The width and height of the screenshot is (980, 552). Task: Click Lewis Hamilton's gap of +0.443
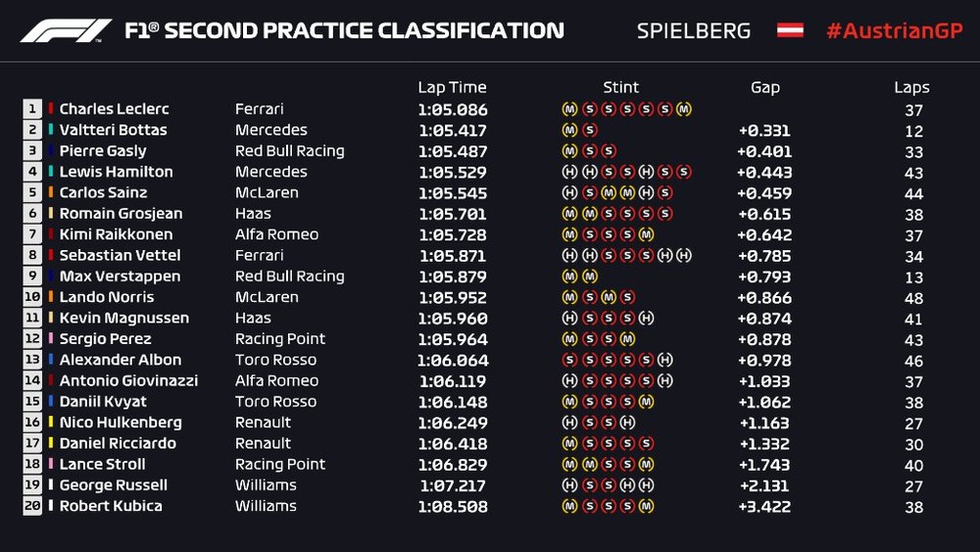pyautogui.click(x=763, y=172)
